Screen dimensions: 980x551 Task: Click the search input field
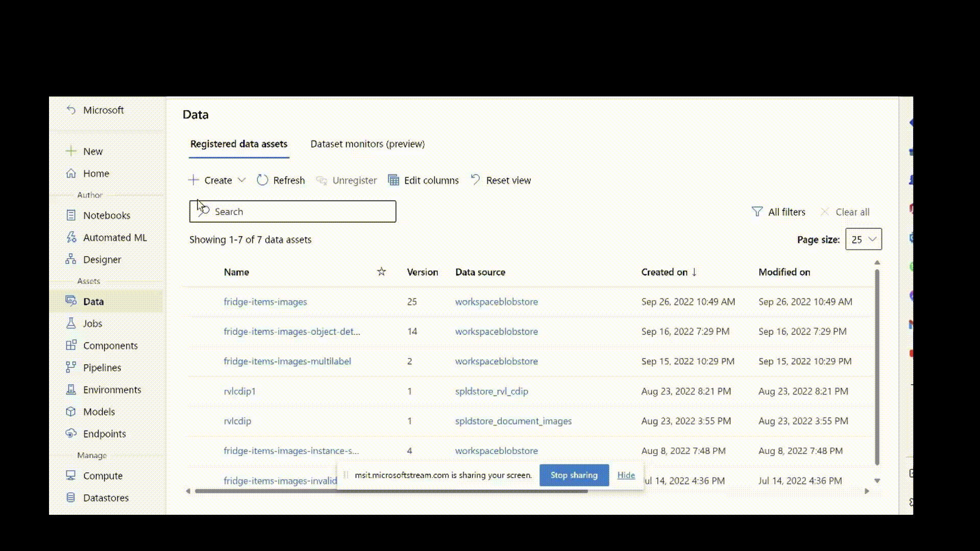(x=293, y=211)
